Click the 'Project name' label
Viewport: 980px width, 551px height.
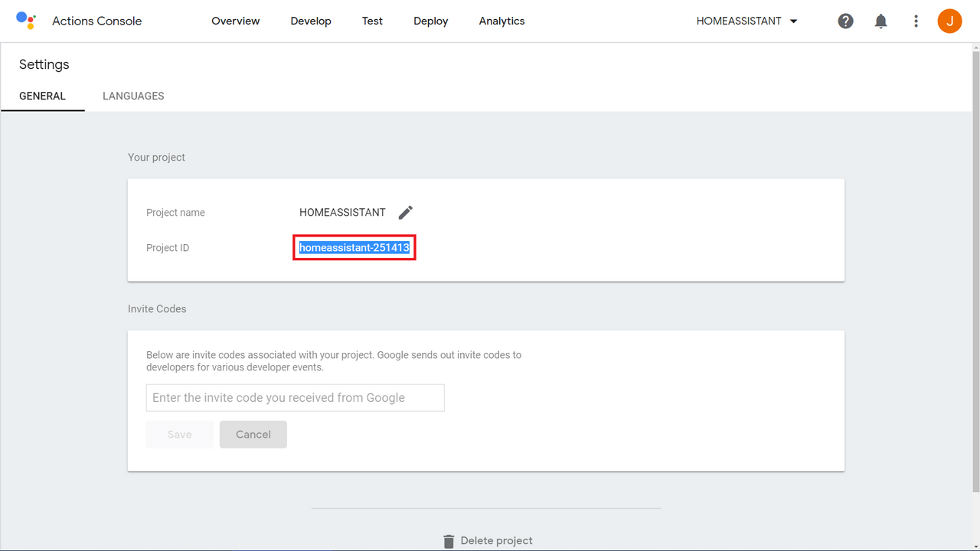176,213
